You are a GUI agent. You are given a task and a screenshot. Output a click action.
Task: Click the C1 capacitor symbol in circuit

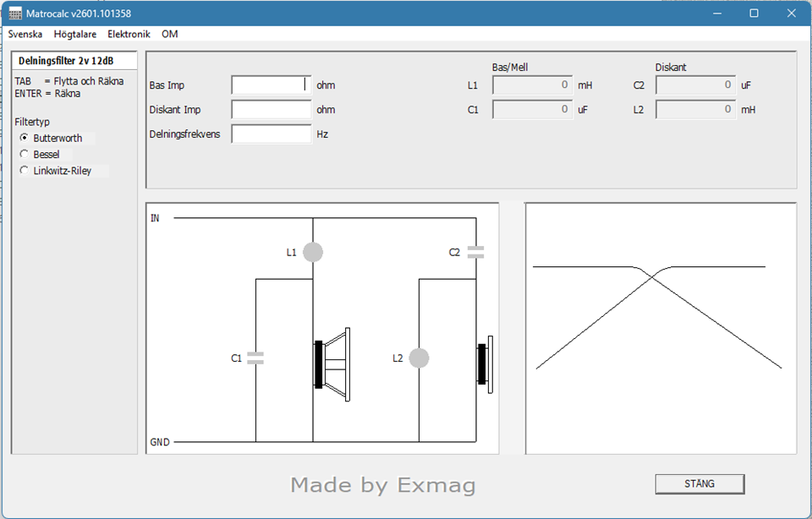(x=255, y=358)
